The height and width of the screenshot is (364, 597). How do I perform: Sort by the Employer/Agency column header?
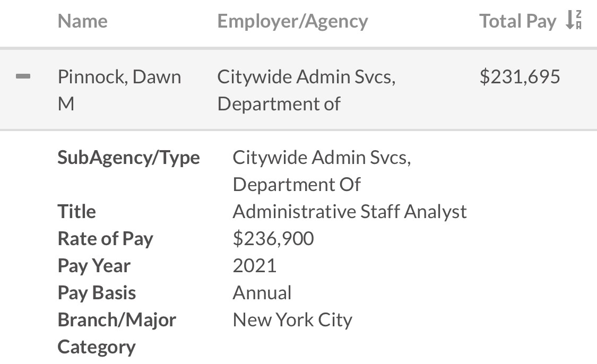[x=292, y=21]
